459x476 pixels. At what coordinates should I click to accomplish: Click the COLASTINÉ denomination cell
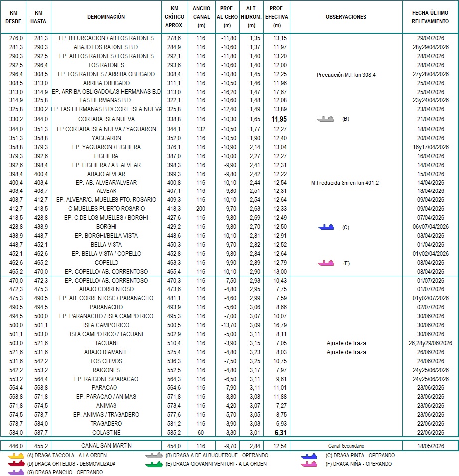pyautogui.click(x=107, y=433)
